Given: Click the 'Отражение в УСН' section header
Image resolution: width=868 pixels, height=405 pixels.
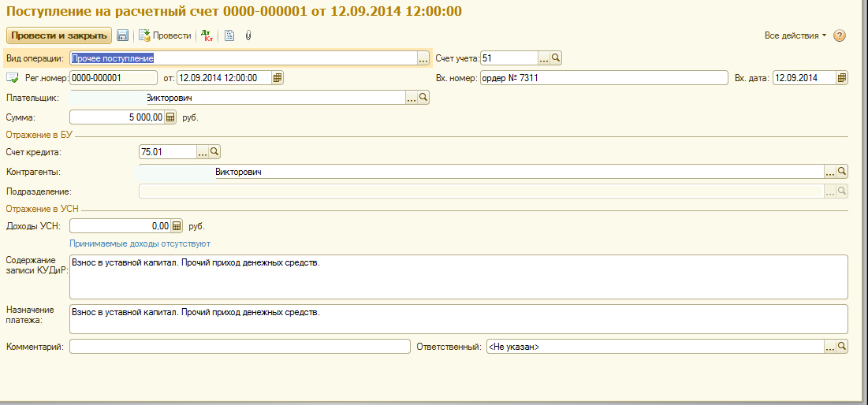Looking at the screenshot, I should (x=42, y=209).
